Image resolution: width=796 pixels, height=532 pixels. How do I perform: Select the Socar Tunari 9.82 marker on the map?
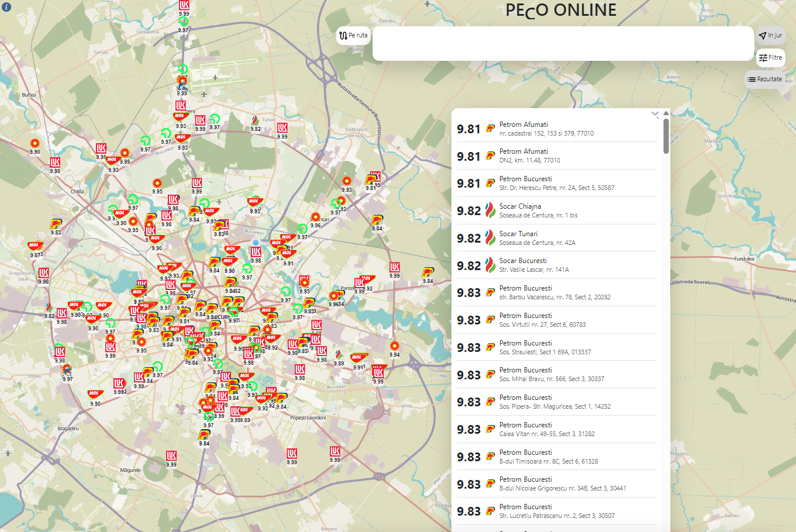point(255,121)
